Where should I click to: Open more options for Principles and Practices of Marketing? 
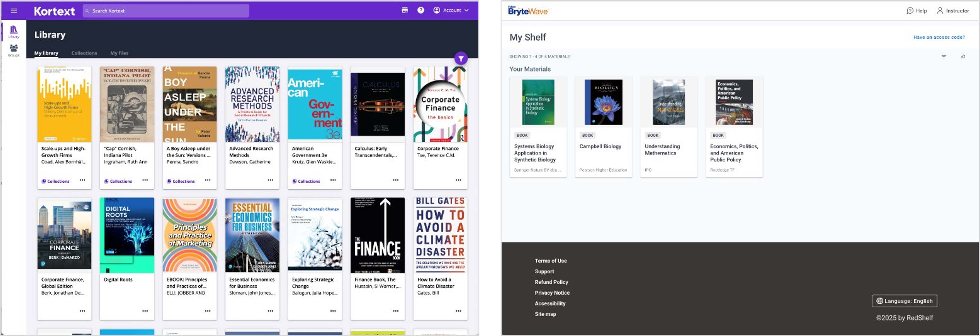208,311
